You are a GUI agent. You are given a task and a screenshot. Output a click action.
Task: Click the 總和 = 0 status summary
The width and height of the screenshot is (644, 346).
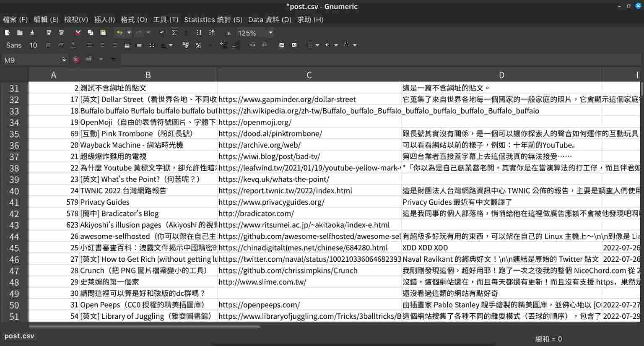548,339
